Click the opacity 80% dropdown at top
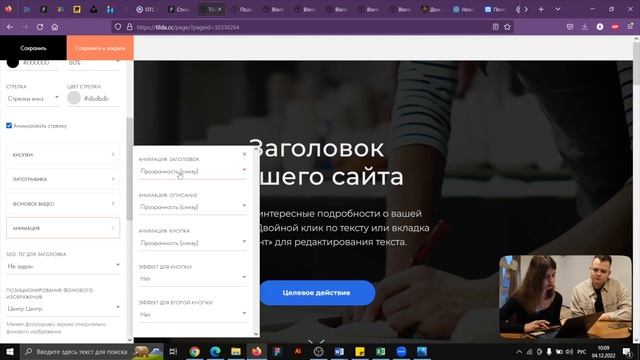Image resolution: width=640 pixels, height=360 pixels. coord(93,63)
